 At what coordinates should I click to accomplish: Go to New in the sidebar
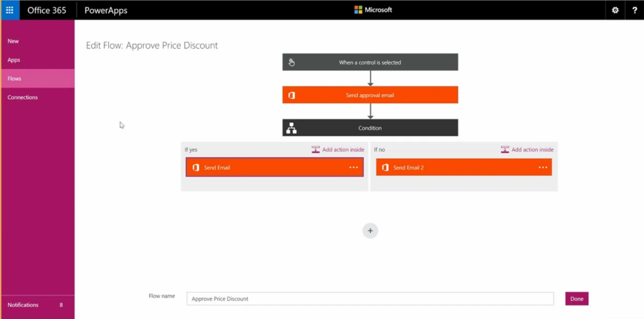pyautogui.click(x=13, y=41)
